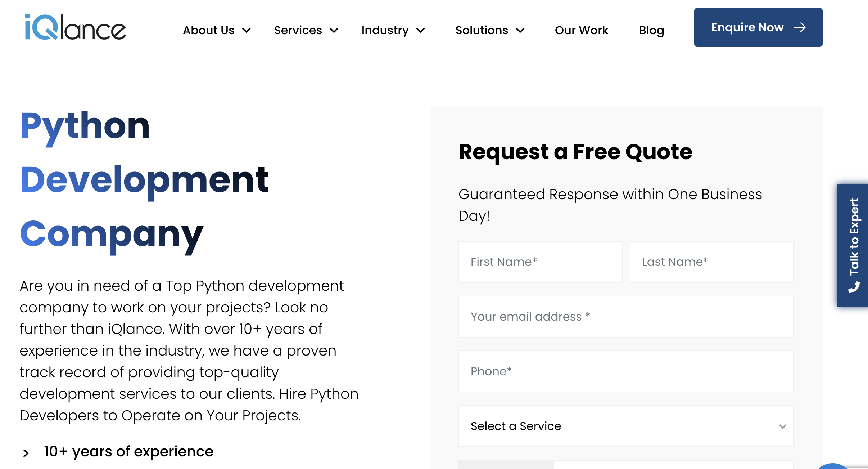Focus the Your email address field

pyautogui.click(x=626, y=317)
